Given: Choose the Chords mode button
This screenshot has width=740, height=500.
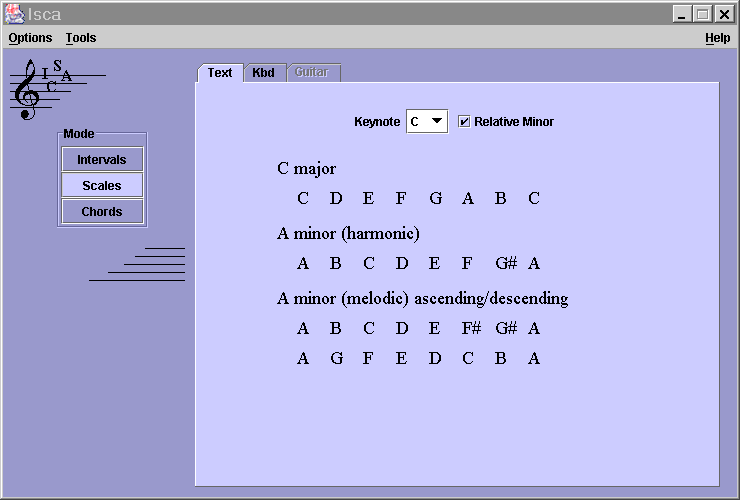Looking at the screenshot, I should pyautogui.click(x=102, y=212).
